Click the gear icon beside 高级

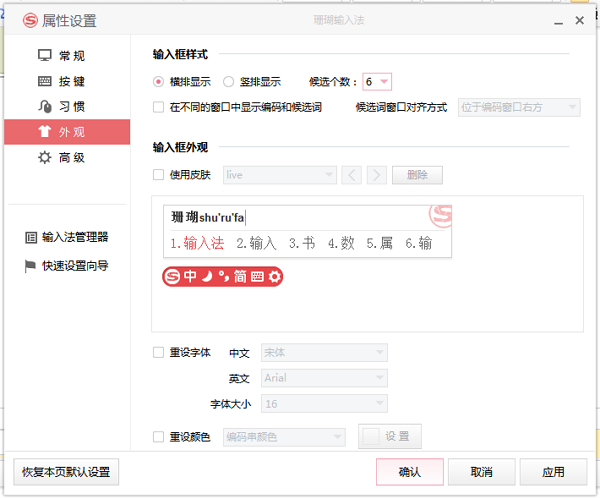click(45, 157)
